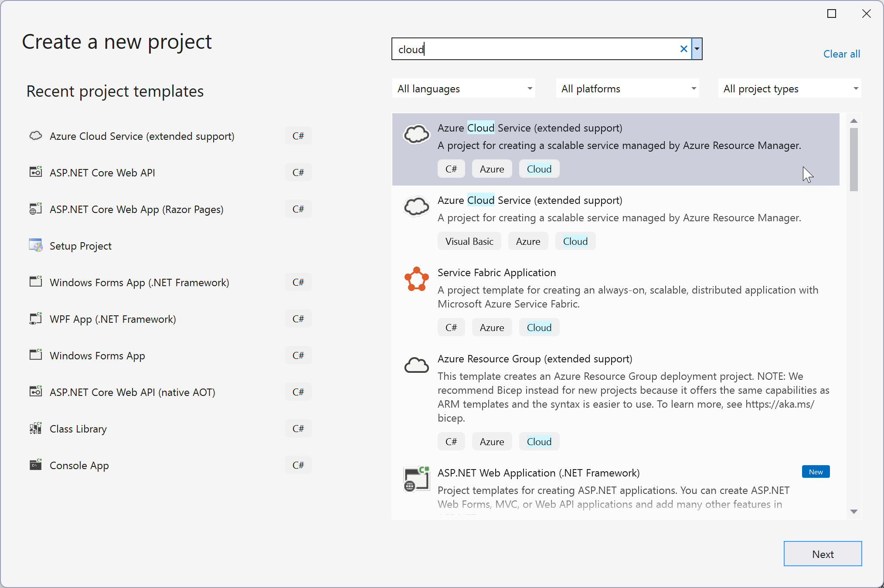Click the Windows Forms App .NET Framework icon
The height and width of the screenshot is (588, 884).
point(36,282)
